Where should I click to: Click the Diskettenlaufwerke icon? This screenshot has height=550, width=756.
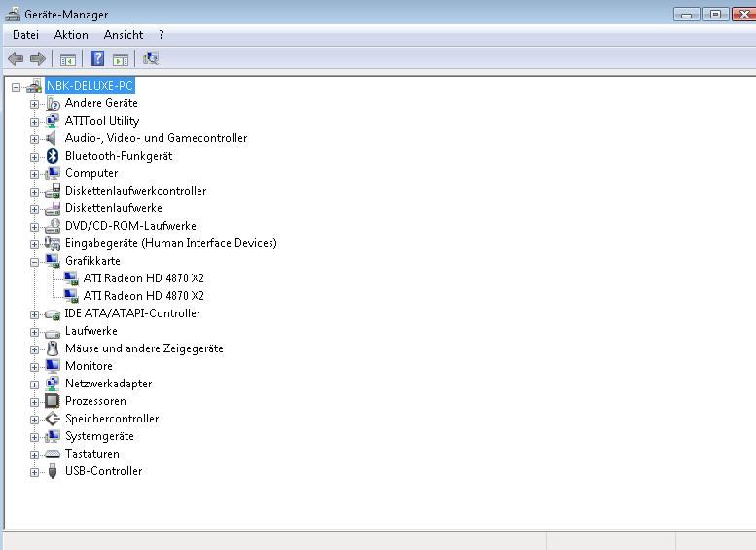tap(53, 208)
